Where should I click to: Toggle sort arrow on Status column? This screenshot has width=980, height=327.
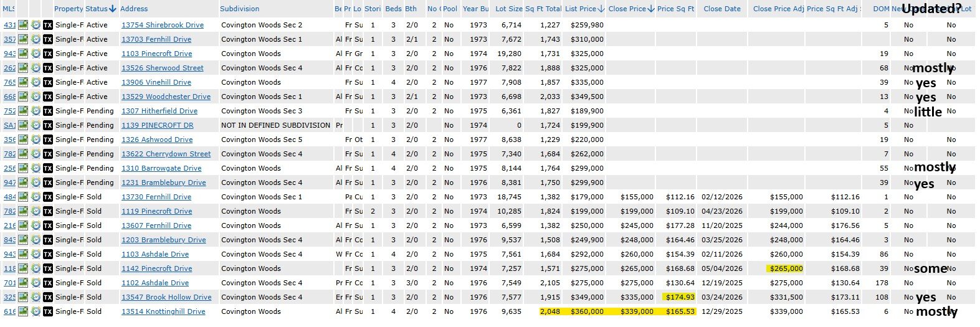pyautogui.click(x=113, y=9)
